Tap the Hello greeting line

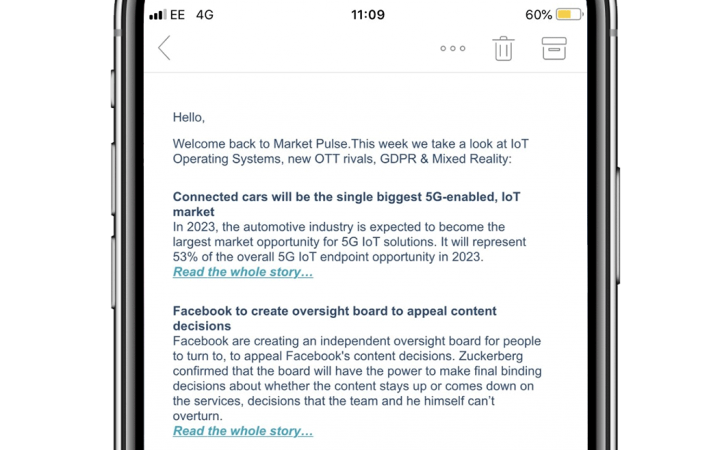click(x=188, y=117)
